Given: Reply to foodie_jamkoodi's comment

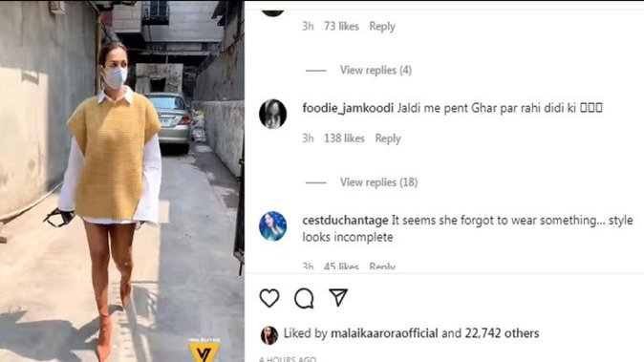Looking at the screenshot, I should [x=388, y=138].
